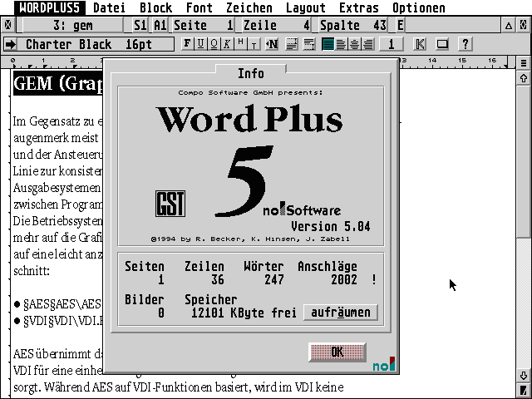Image resolution: width=532 pixels, height=399 pixels.
Task: Click the aufräumen button
Action: (x=340, y=313)
